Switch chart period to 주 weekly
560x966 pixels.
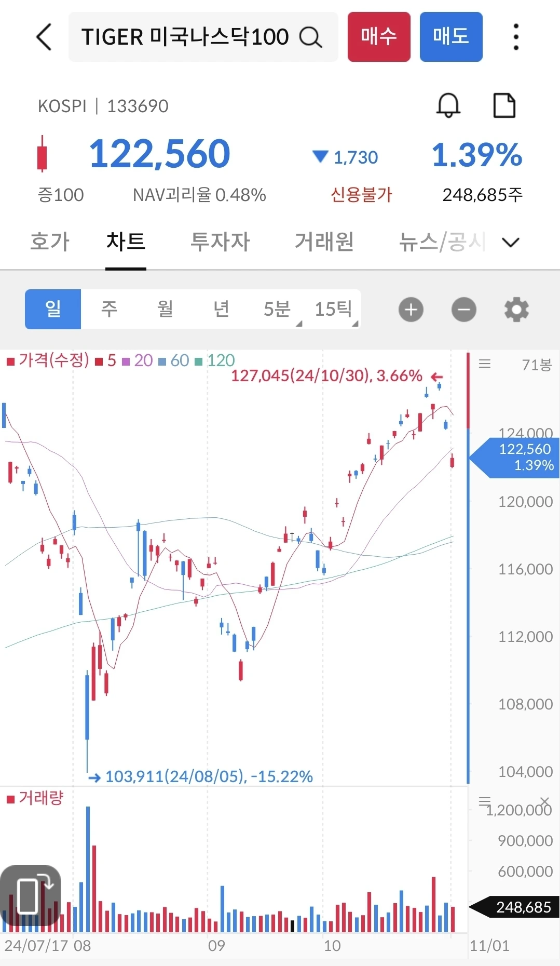(x=109, y=309)
